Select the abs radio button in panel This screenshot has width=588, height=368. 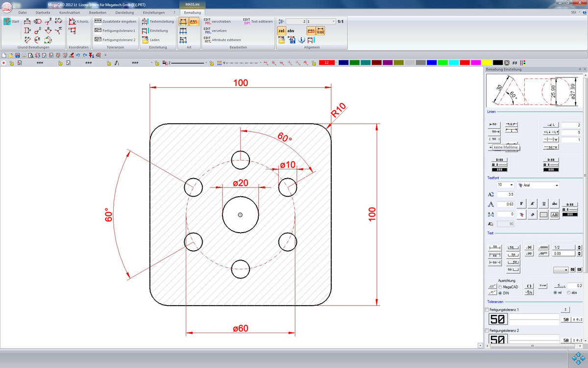(x=569, y=293)
